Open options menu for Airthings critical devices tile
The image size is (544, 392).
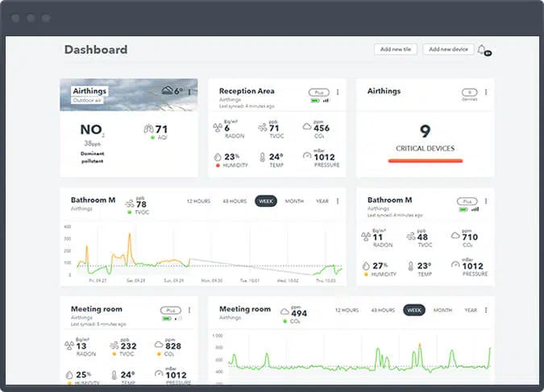pyautogui.click(x=486, y=93)
